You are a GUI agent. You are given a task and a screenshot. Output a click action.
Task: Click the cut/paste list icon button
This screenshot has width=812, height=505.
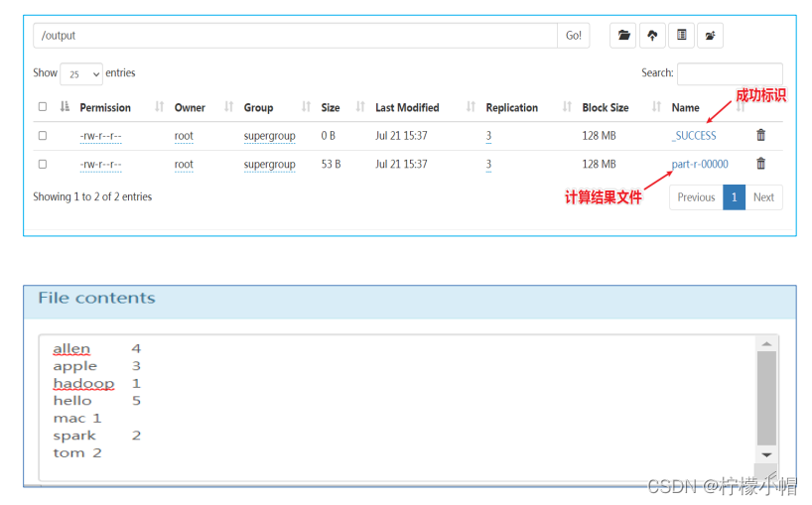(682, 35)
